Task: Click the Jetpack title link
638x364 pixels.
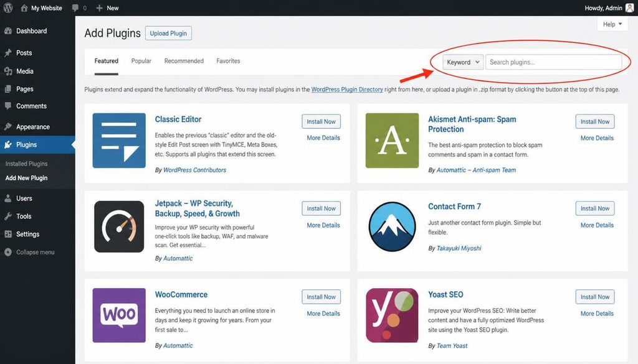Action: coord(198,208)
